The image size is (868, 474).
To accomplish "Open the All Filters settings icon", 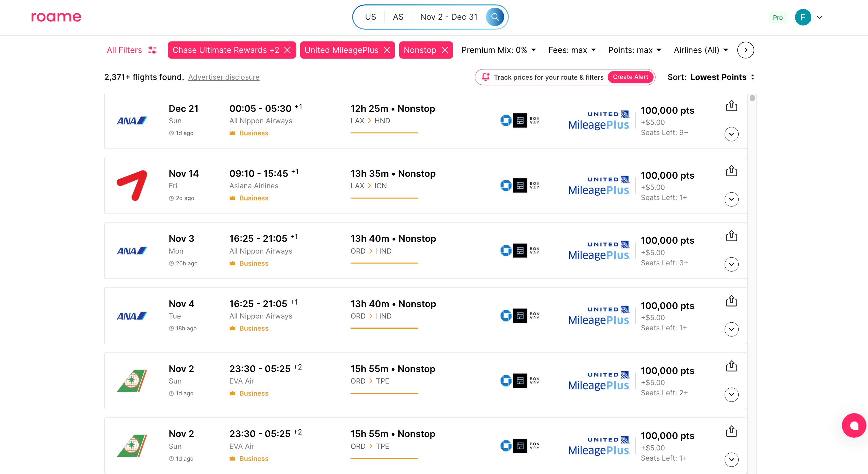I will [x=152, y=50].
